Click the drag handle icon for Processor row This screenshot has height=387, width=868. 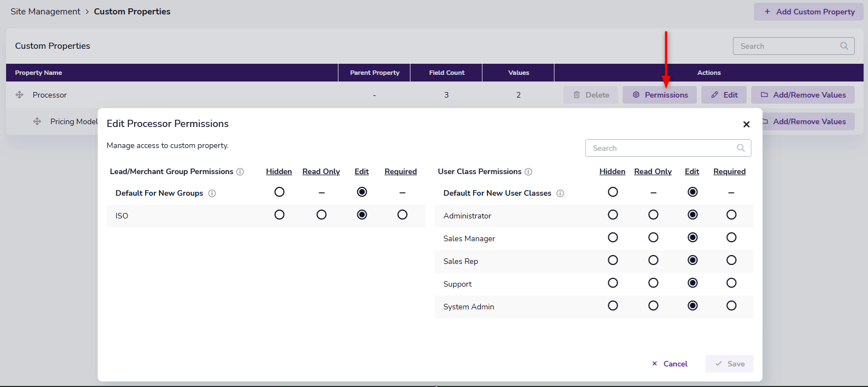19,95
